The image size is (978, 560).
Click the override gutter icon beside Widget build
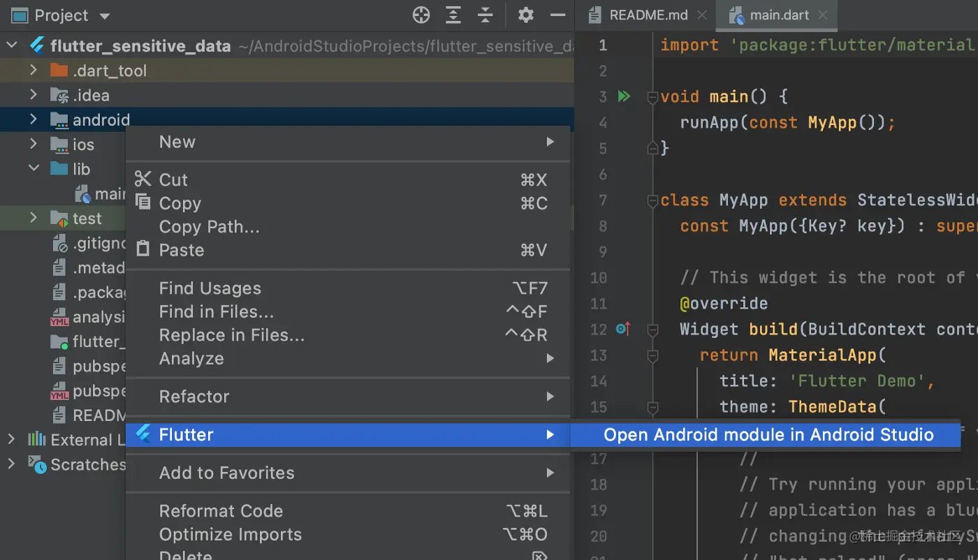point(622,329)
